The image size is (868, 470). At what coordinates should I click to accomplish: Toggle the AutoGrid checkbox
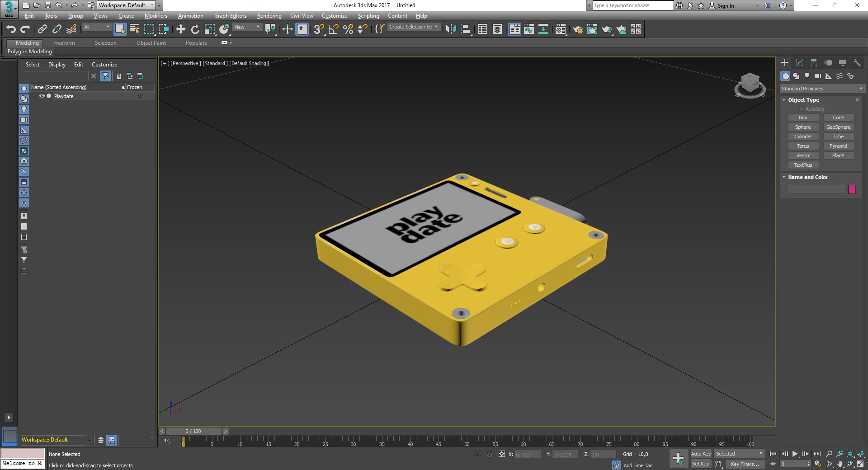tap(802, 109)
